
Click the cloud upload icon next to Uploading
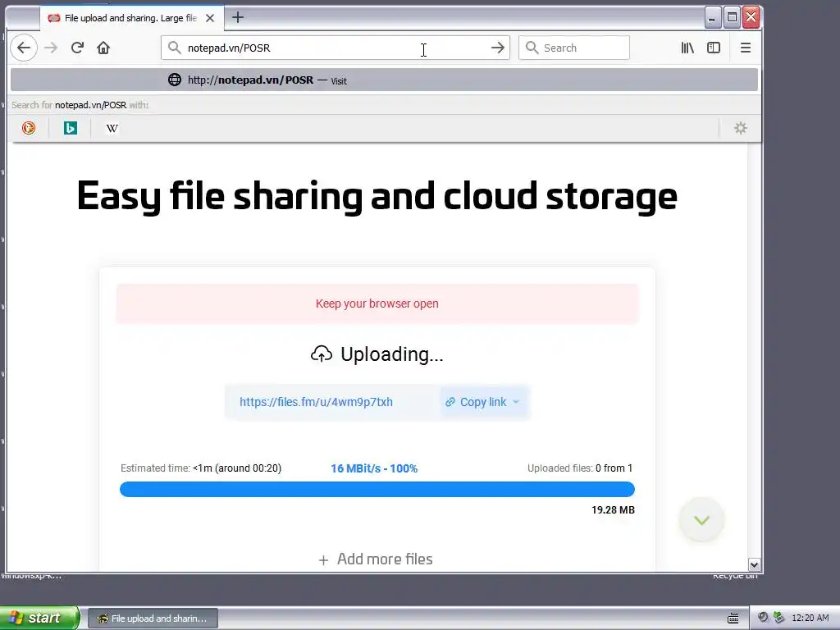click(322, 354)
